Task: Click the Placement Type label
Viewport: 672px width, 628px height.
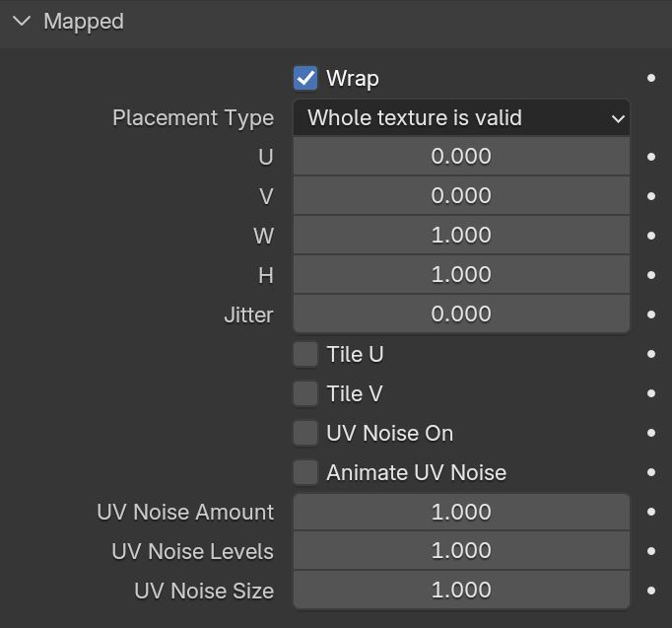Action: click(x=193, y=118)
